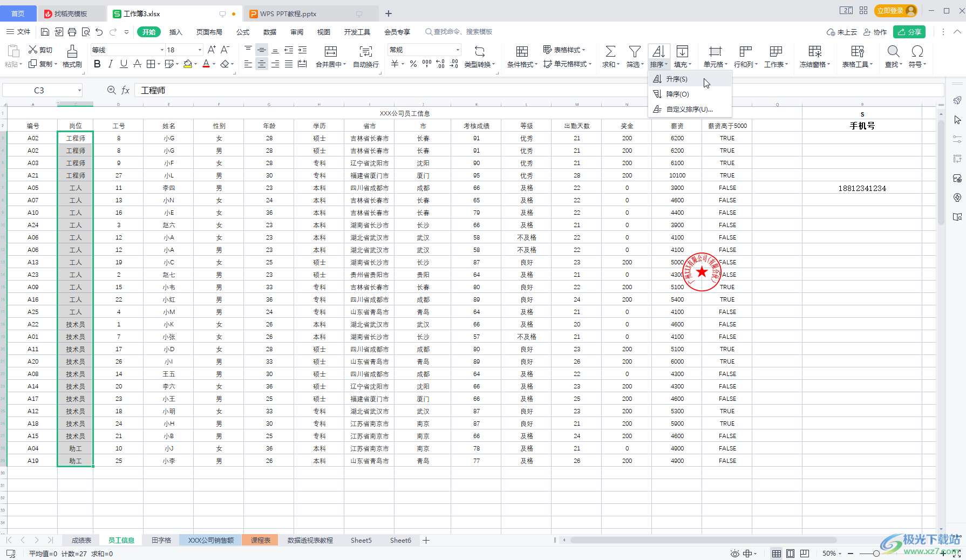Viewport: 966px width, 560px height.
Task: Choose Descending (降序) from sort menu
Action: click(690, 94)
